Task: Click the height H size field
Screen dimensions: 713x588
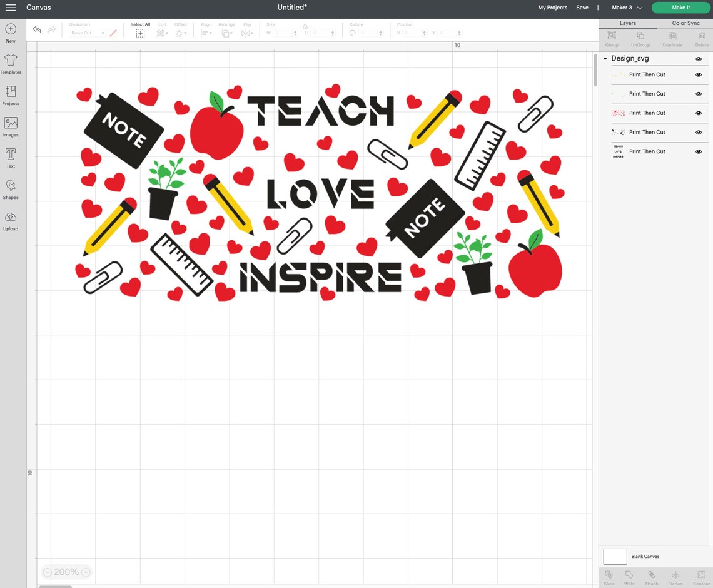Action: pos(323,33)
